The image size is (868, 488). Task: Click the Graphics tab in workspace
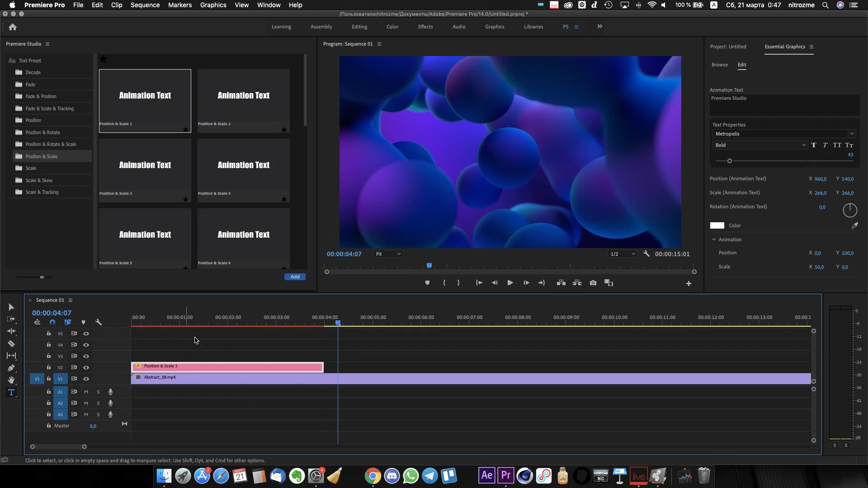coord(494,26)
